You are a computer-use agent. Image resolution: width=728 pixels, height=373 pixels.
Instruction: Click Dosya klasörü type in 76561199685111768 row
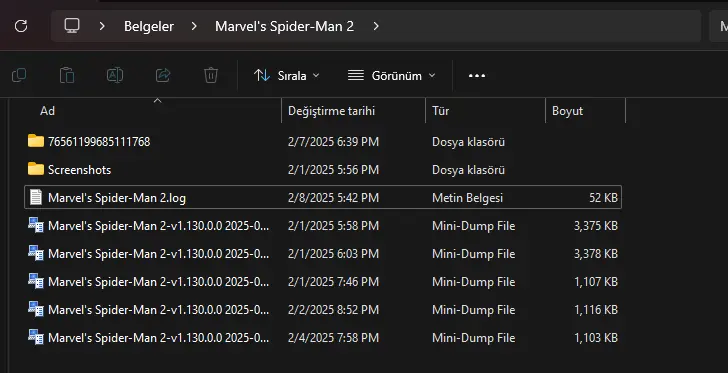pos(468,142)
